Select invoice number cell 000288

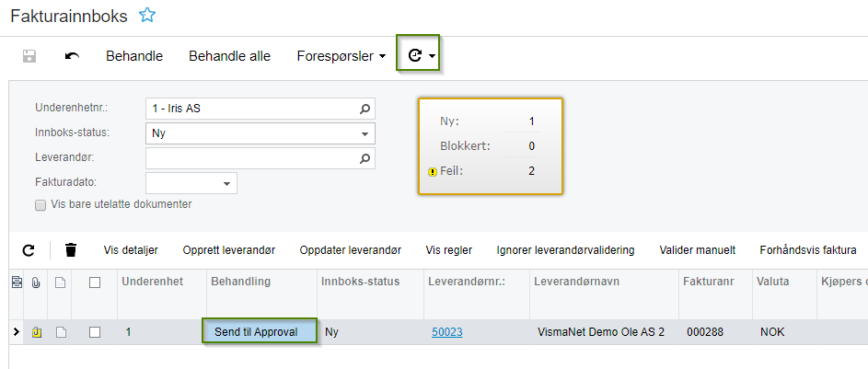705,332
